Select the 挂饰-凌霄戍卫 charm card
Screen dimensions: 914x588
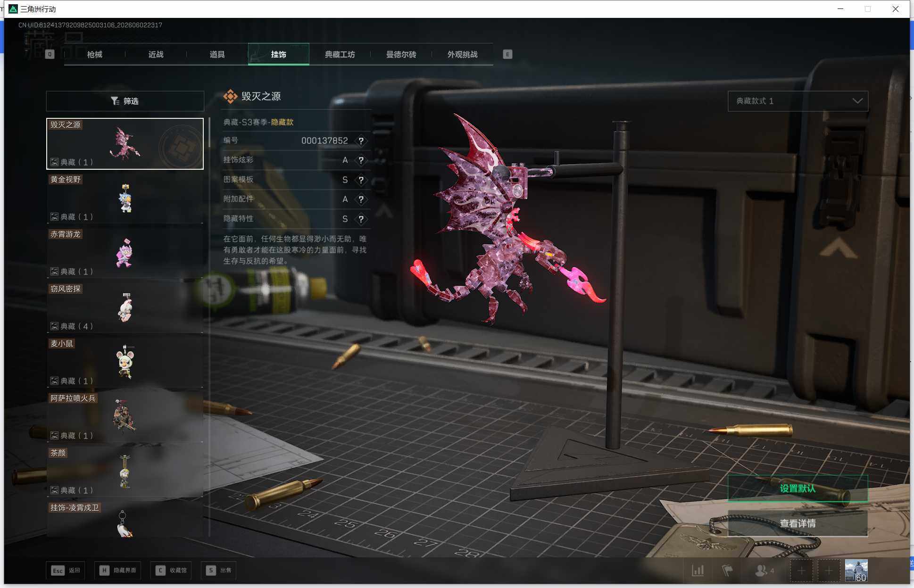125,519
